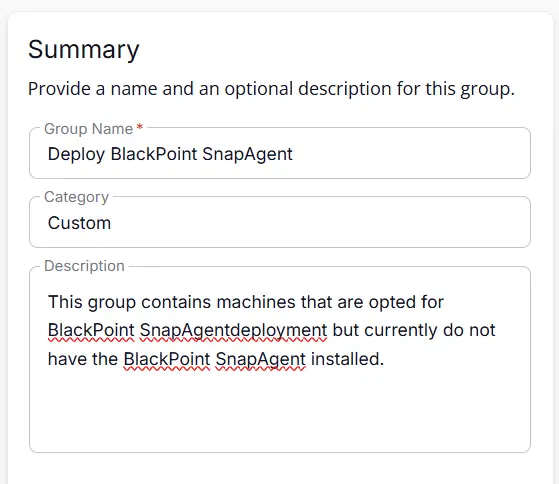Open the Category field showing Custom
Image resolution: width=559 pixels, height=484 pixels.
(x=280, y=222)
